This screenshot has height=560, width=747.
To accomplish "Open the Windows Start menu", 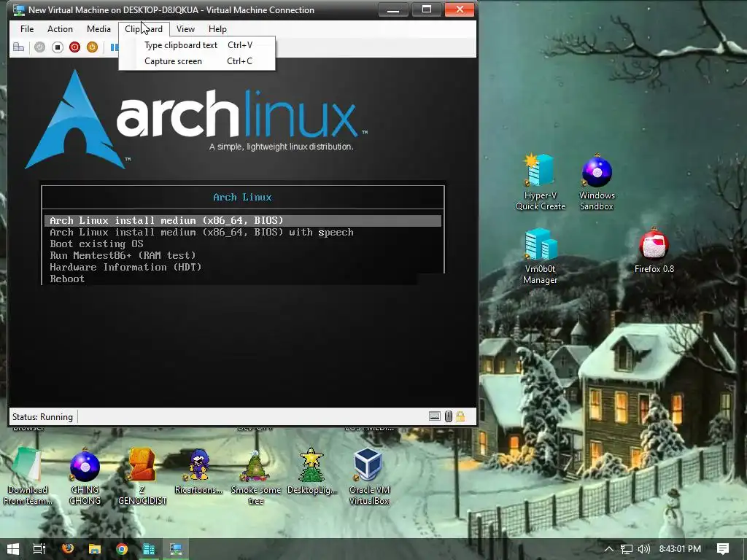I will coord(13,548).
